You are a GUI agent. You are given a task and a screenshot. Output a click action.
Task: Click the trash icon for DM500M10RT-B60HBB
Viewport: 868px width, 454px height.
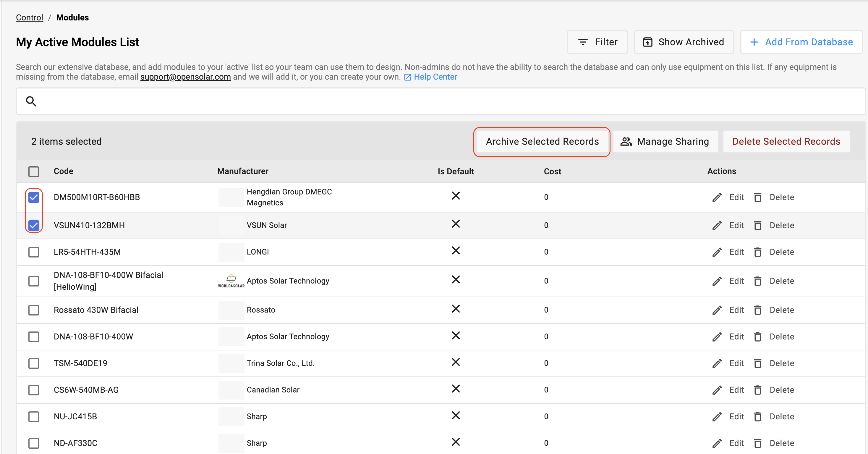coord(757,197)
